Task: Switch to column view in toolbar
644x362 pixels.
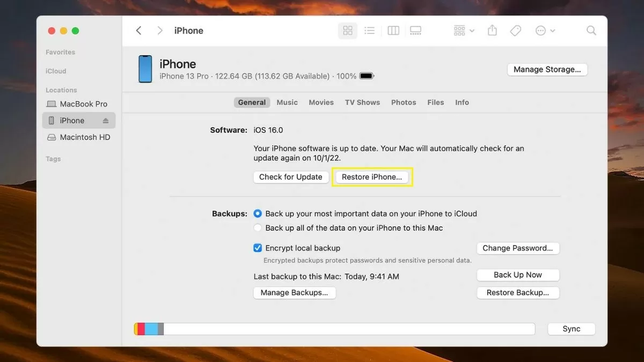Action: [x=393, y=31]
